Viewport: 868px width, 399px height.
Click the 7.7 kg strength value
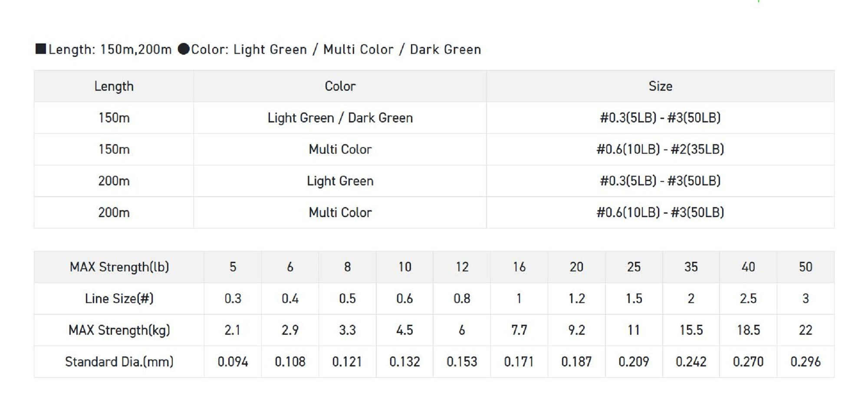(519, 330)
